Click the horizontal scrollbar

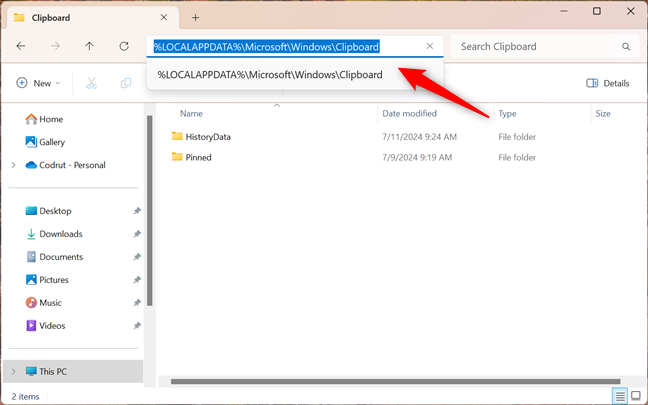pos(395,381)
